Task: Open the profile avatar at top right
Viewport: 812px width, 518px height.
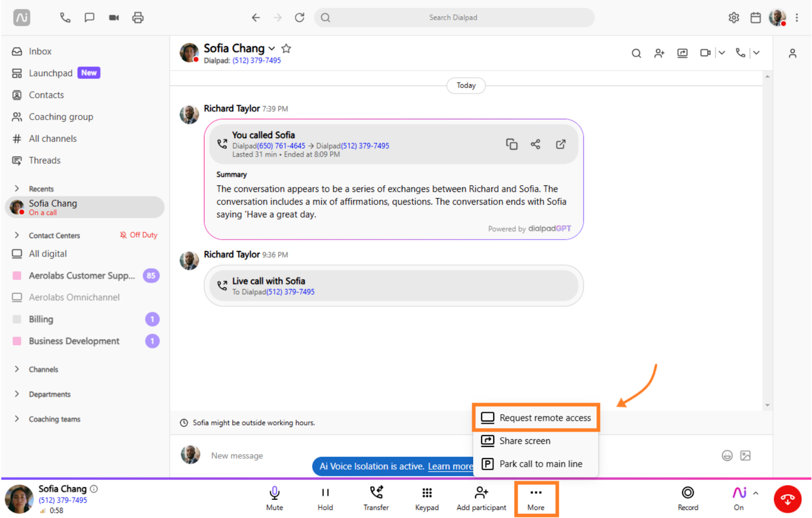Action: 777,18
